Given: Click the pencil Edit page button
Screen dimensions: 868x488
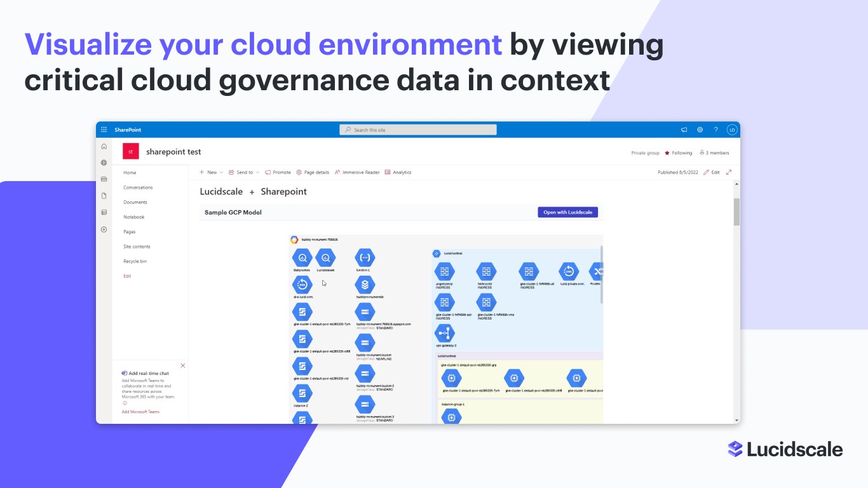Looking at the screenshot, I should coord(712,172).
